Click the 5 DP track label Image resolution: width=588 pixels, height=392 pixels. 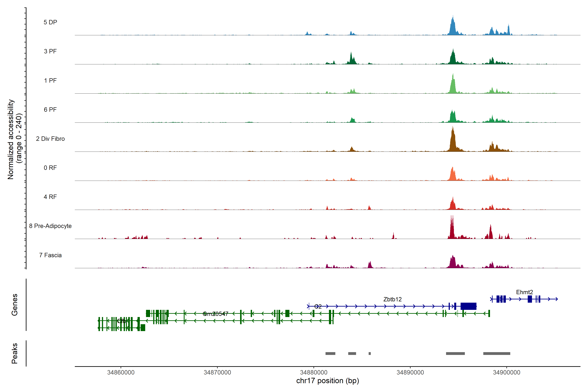[50, 22]
